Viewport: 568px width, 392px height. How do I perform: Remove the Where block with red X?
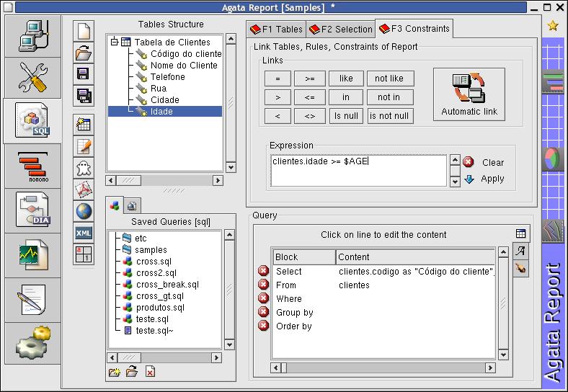[263, 298]
